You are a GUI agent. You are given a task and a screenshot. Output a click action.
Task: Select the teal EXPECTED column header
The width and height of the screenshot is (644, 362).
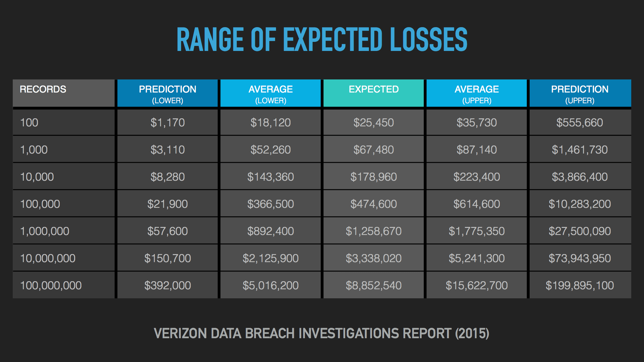pyautogui.click(x=373, y=93)
